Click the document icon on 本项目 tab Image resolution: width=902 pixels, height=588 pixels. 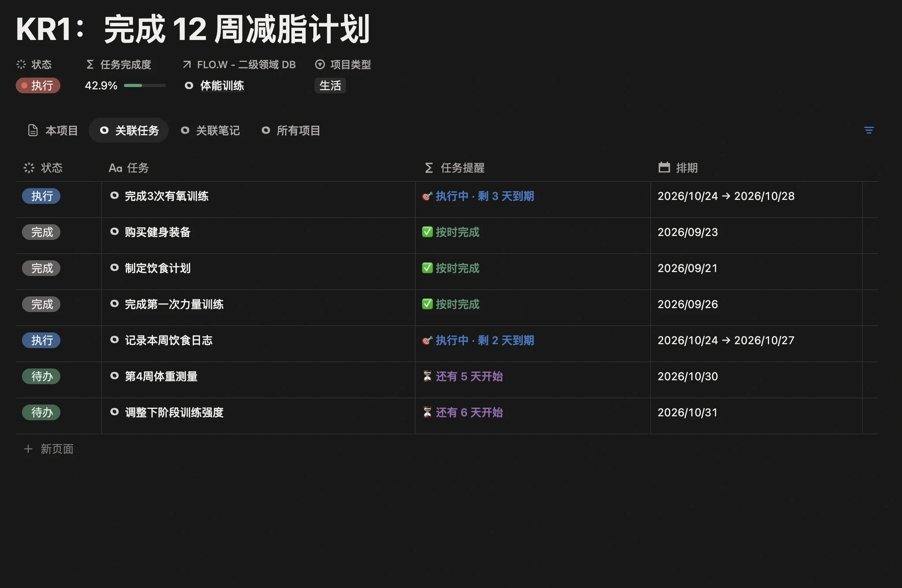[33, 130]
